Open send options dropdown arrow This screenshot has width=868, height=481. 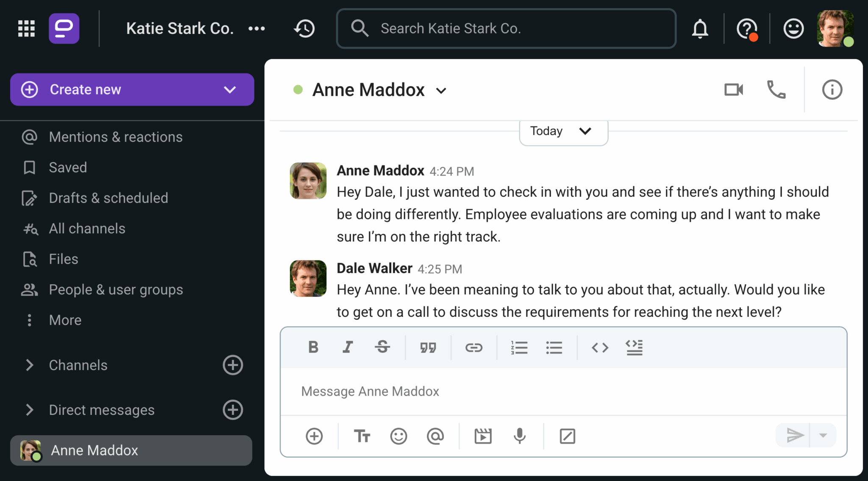point(823,436)
